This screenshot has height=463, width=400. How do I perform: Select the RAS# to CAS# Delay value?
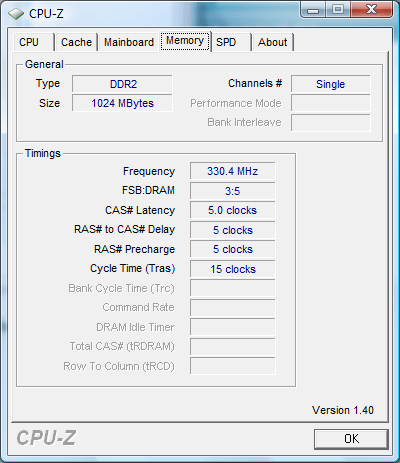[x=233, y=230]
